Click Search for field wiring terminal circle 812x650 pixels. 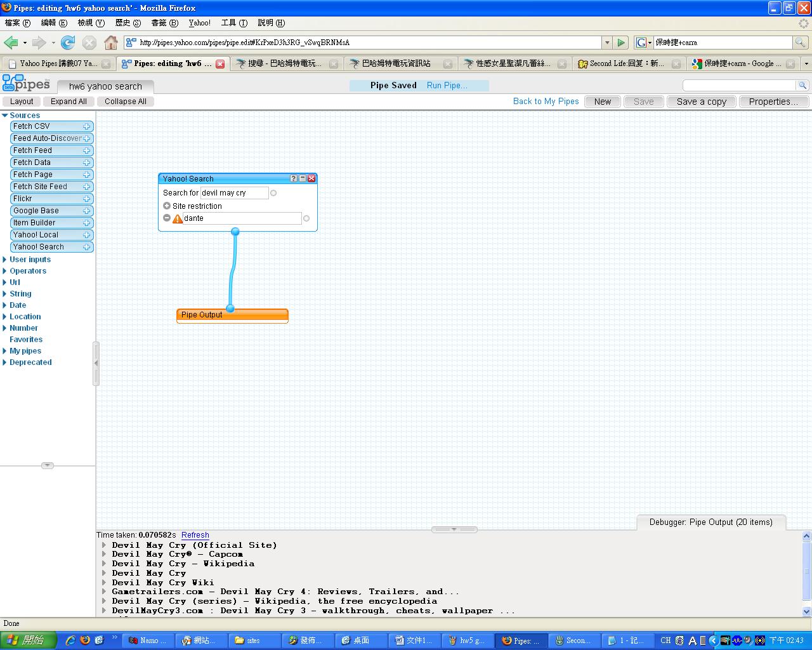273,193
